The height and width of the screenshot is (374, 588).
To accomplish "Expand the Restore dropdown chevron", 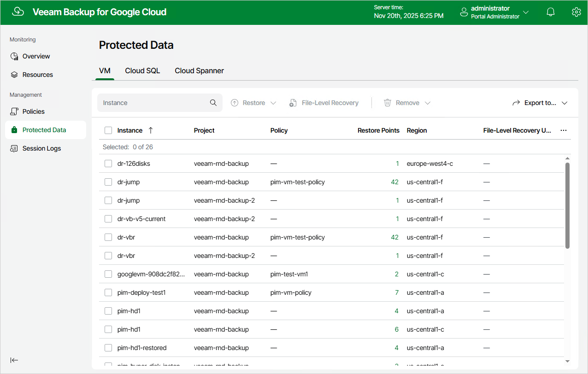I will [273, 103].
